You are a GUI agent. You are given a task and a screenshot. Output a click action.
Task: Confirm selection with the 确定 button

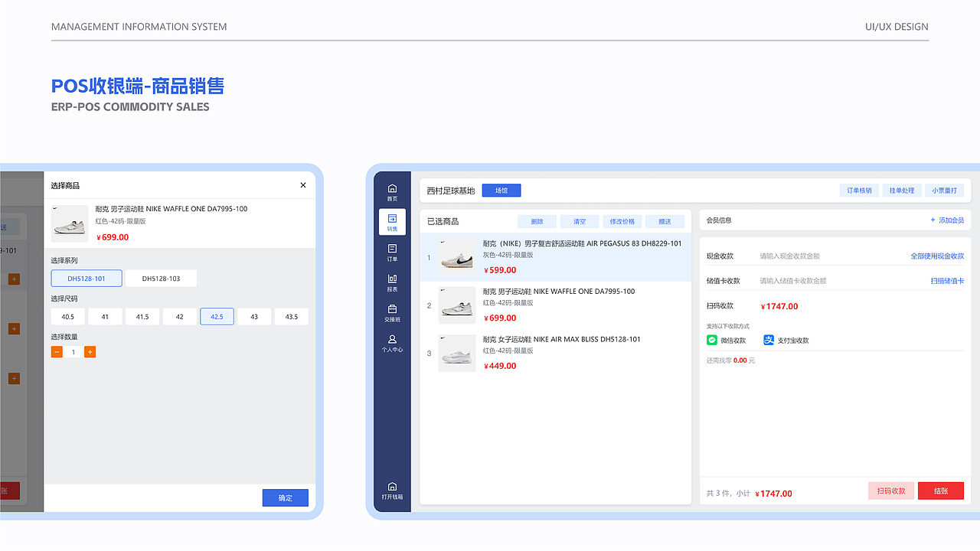coord(286,497)
